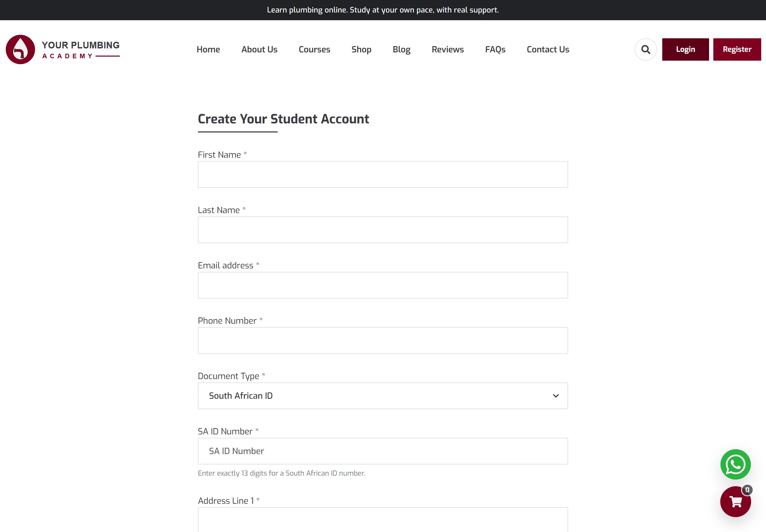Open the About Us page
The width and height of the screenshot is (766, 532).
(x=259, y=49)
